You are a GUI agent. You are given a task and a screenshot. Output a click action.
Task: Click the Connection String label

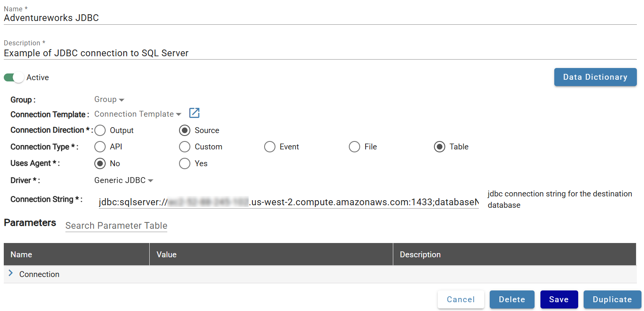coord(47,199)
